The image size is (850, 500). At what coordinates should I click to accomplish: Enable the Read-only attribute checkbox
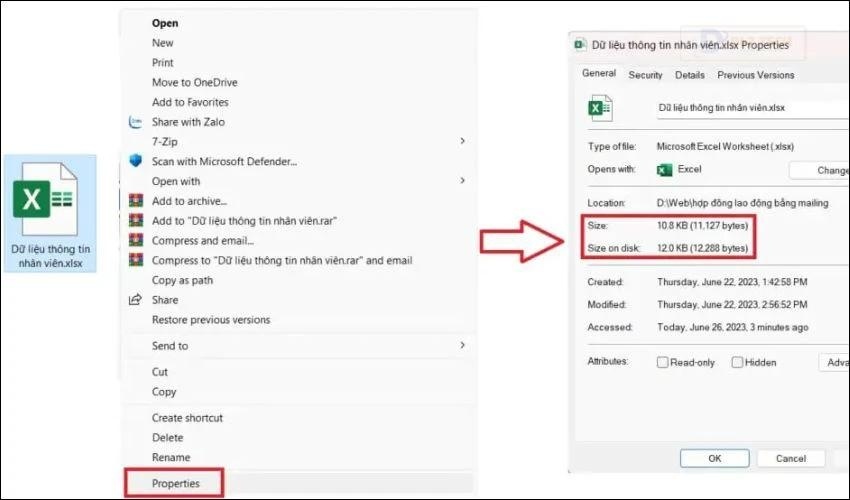[662, 362]
